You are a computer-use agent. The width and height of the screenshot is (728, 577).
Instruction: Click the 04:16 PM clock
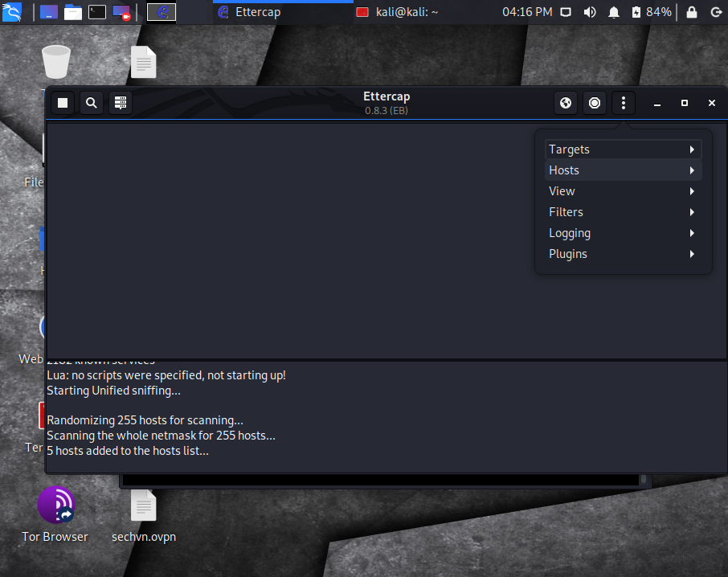click(x=527, y=12)
